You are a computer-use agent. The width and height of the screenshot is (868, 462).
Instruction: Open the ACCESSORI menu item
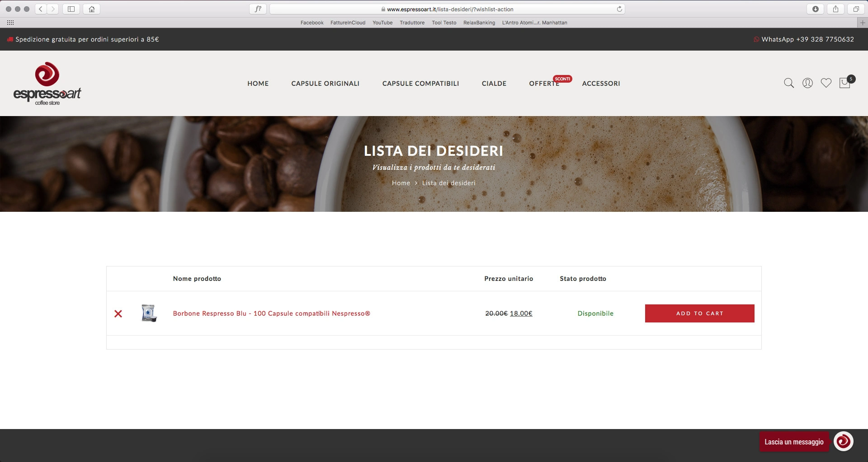tap(601, 84)
